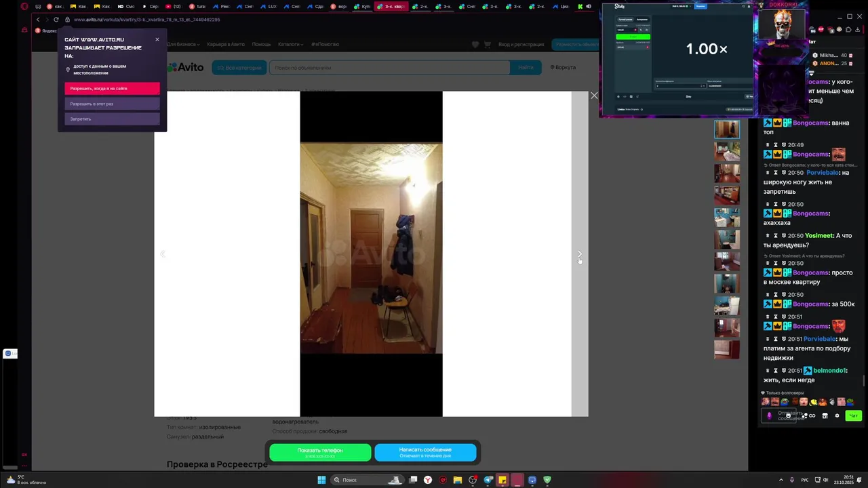Expand 'Для бизнеса' menu
Viewport: 868px width, 488px height.
coord(183,44)
